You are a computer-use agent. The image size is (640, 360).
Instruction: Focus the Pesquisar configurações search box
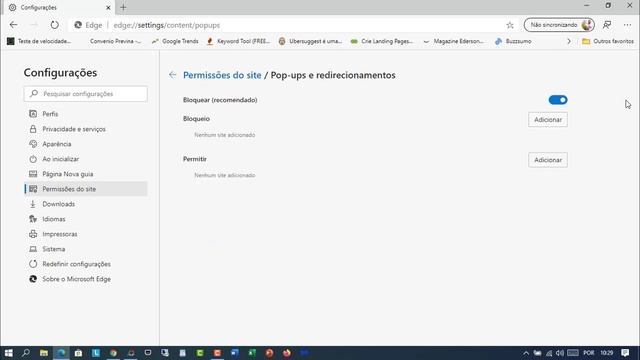coord(86,94)
